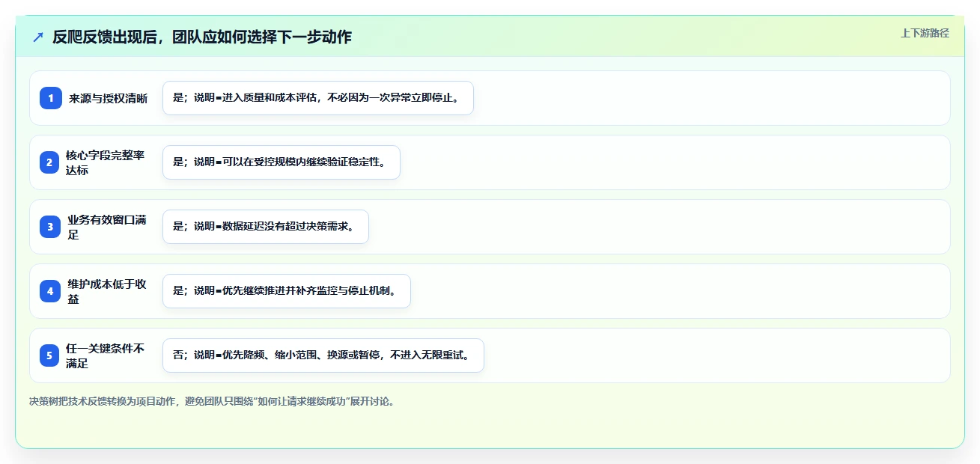Viewport: 980px width, 464px height.
Task: Open the answer box "可以在受控规模内继续验证稳定性"
Action: (x=281, y=162)
